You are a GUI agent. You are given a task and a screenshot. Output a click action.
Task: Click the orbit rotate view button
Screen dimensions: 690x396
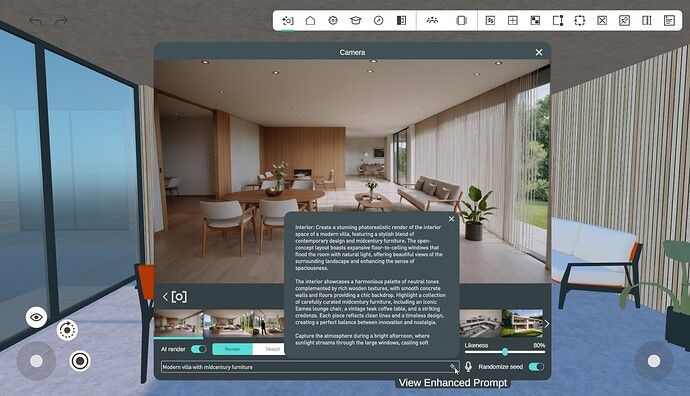(x=67, y=330)
